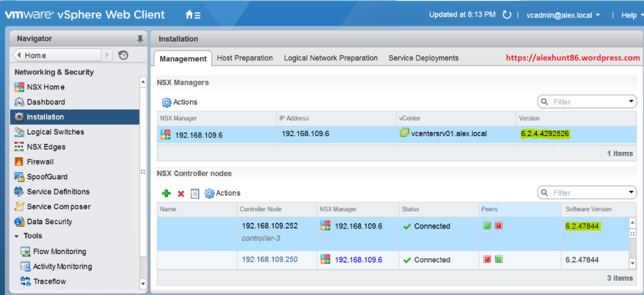Open NSX Manager 192.168.109.6 link in second controller row

358,260
